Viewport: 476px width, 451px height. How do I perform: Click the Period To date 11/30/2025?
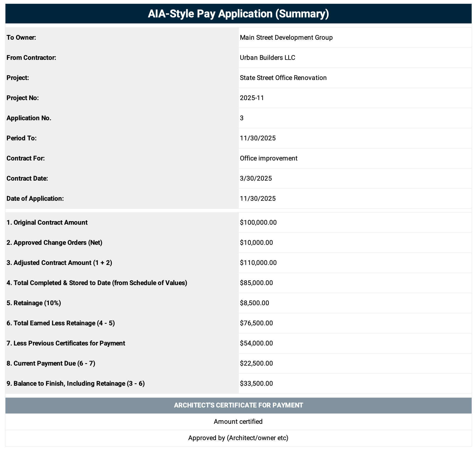click(x=258, y=138)
